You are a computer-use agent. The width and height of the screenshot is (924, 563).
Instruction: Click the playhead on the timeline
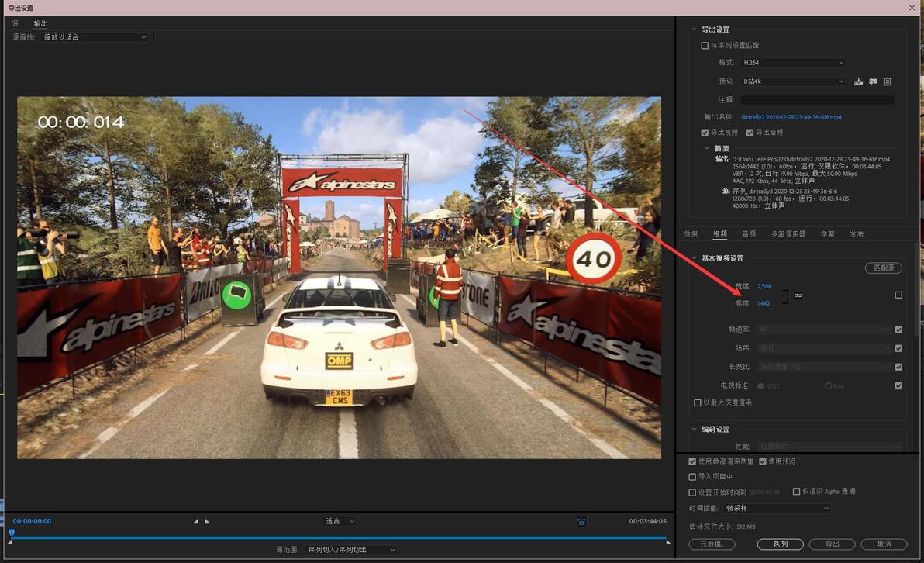11,533
